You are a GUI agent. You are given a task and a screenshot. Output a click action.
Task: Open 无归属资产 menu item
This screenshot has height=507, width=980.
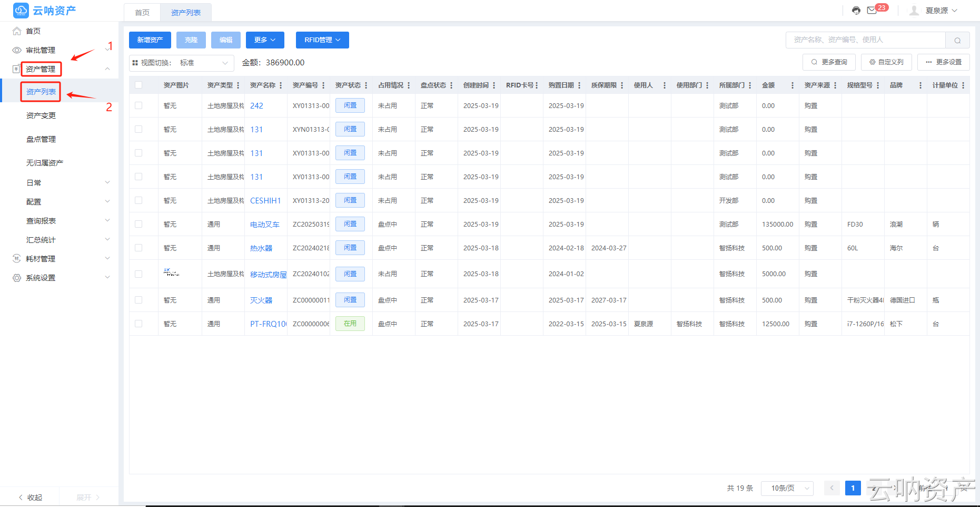pos(45,163)
